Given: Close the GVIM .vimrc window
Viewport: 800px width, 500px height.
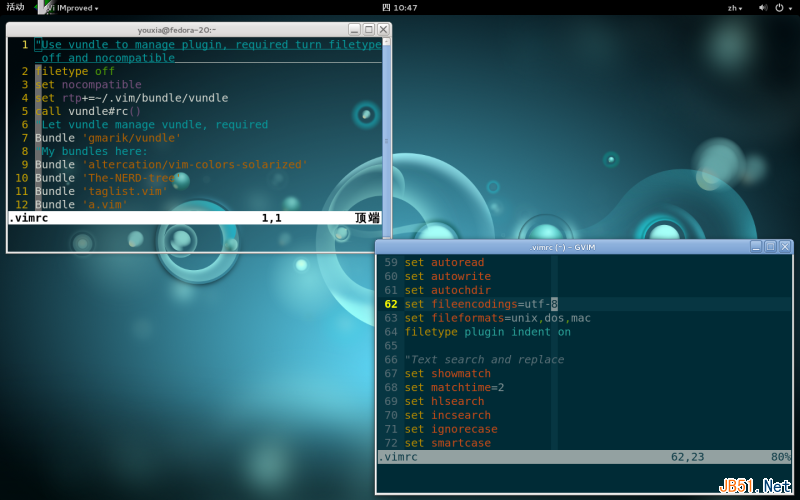Looking at the screenshot, I should pos(785,246).
